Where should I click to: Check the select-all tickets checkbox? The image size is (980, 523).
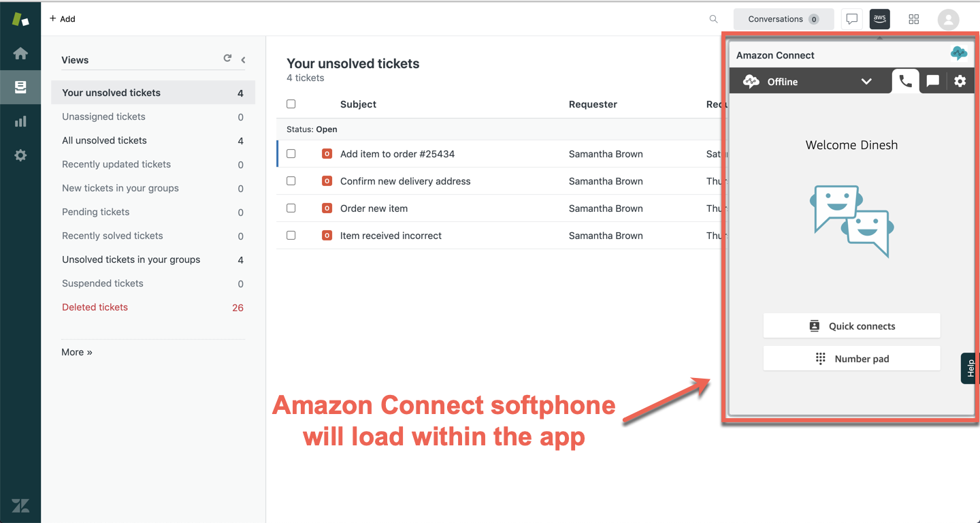pyautogui.click(x=291, y=104)
